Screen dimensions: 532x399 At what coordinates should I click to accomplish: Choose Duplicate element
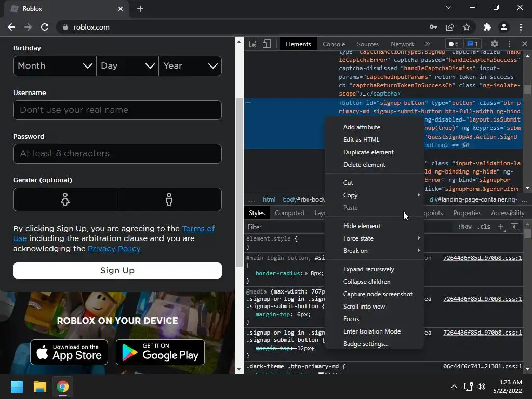click(x=374, y=152)
